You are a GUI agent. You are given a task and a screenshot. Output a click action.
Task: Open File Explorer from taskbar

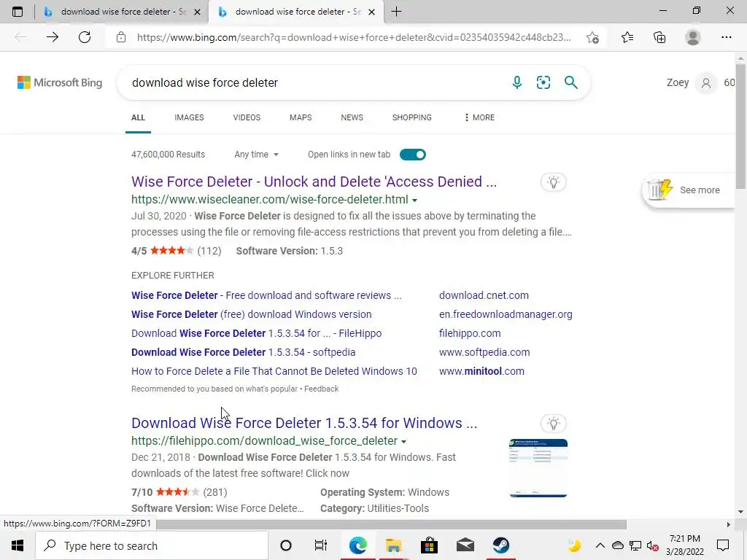tap(393, 545)
